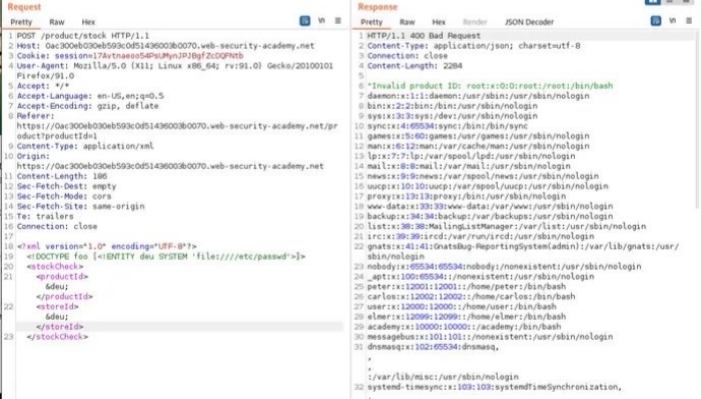Click the &deu; entity inside productId

tap(57, 287)
